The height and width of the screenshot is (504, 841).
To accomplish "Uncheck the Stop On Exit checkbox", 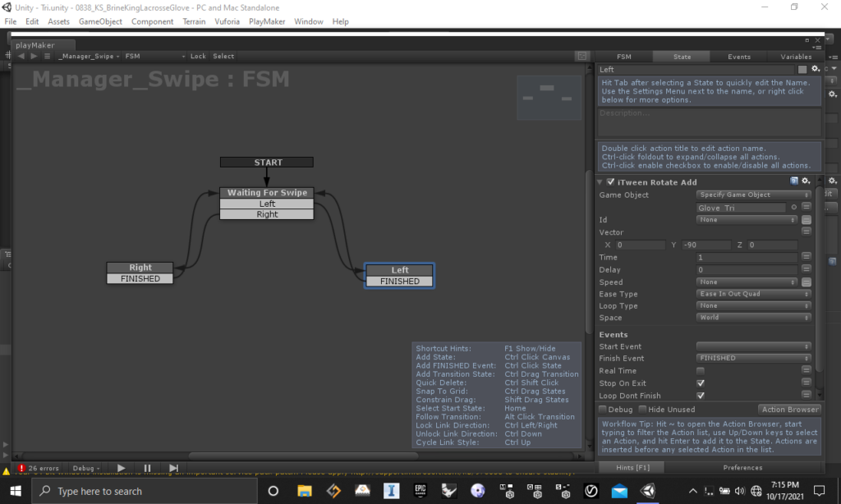I will point(701,383).
